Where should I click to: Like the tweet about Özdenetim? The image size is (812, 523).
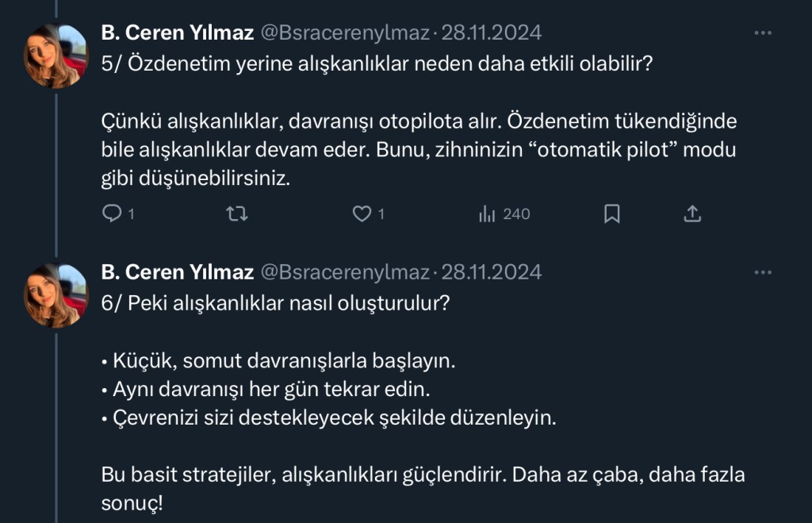pos(362,213)
